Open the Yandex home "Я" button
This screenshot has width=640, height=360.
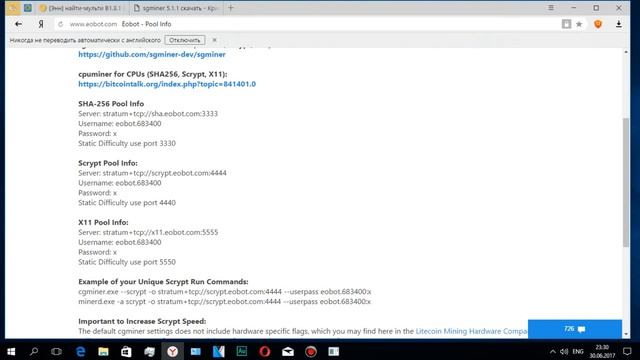click(x=41, y=24)
